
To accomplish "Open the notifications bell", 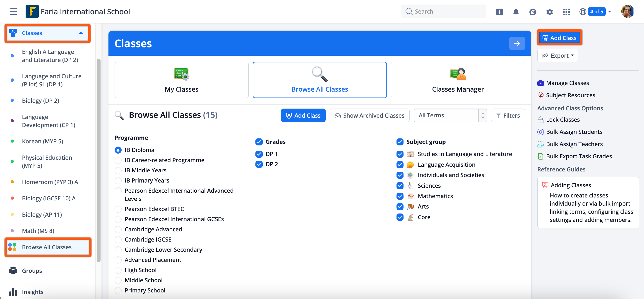I will tap(516, 12).
